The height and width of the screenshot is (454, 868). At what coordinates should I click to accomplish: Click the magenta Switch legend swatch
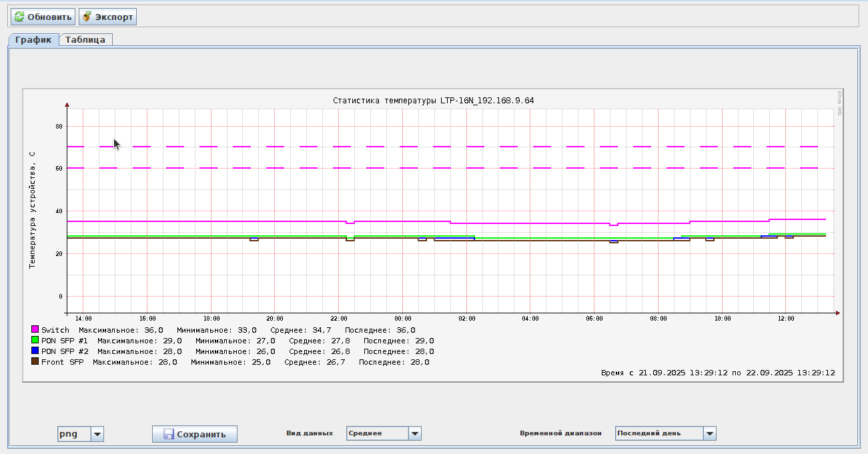[x=35, y=329]
